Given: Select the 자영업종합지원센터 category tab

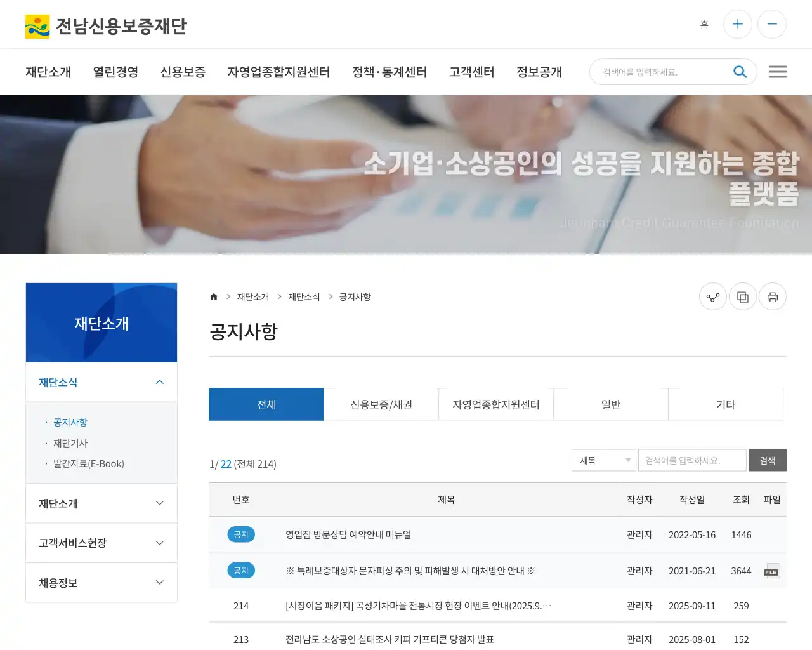Looking at the screenshot, I should tap(496, 404).
